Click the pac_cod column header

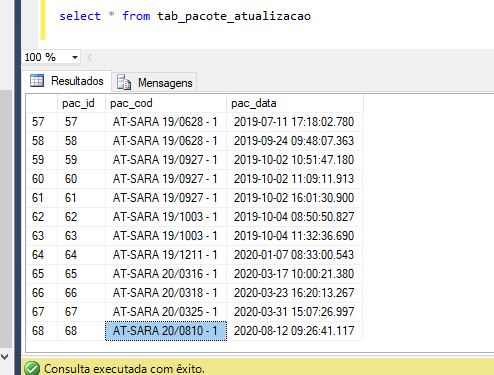(x=166, y=103)
